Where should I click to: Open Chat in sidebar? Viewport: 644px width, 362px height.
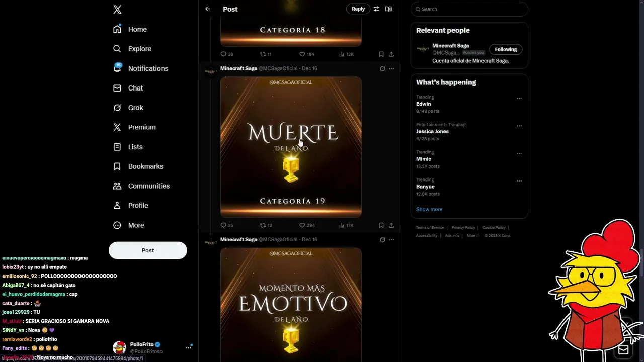[128, 88]
